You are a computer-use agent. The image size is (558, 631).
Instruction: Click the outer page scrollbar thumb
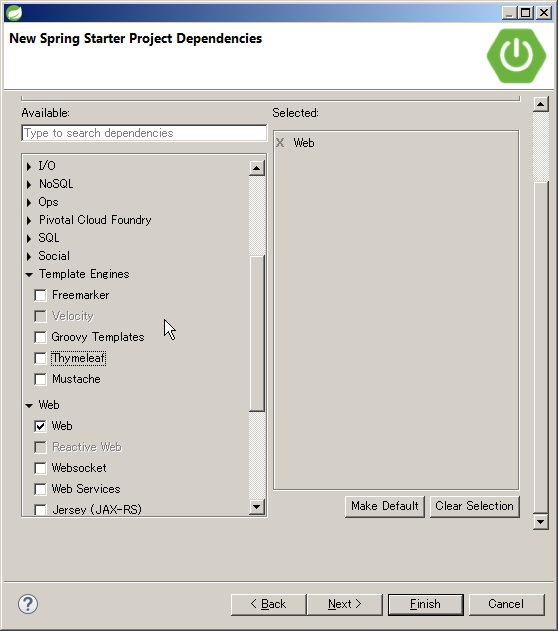(x=541, y=348)
